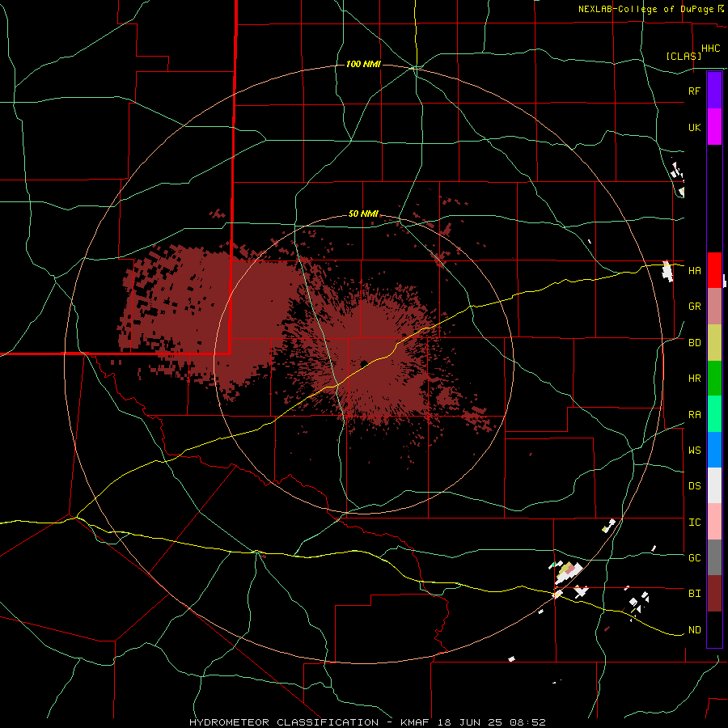Viewport: 728px width, 728px height.
Task: Click the black radar site dot at center
Action: tap(364, 363)
